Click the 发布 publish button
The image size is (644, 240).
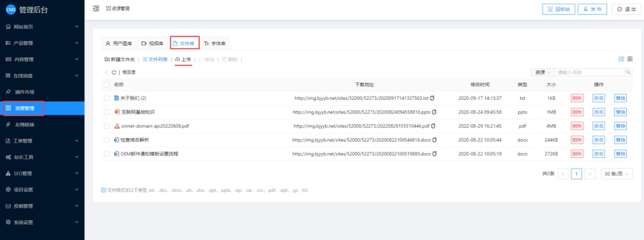coord(593,9)
